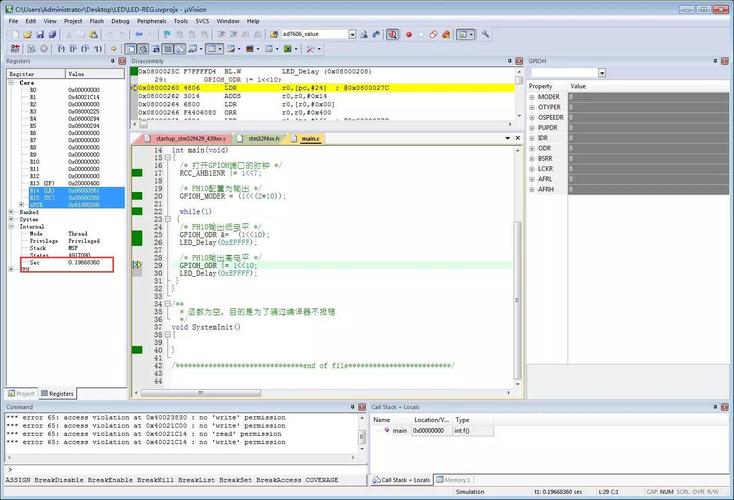
Task: Click the Find icon beside search box
Action: 364,34
